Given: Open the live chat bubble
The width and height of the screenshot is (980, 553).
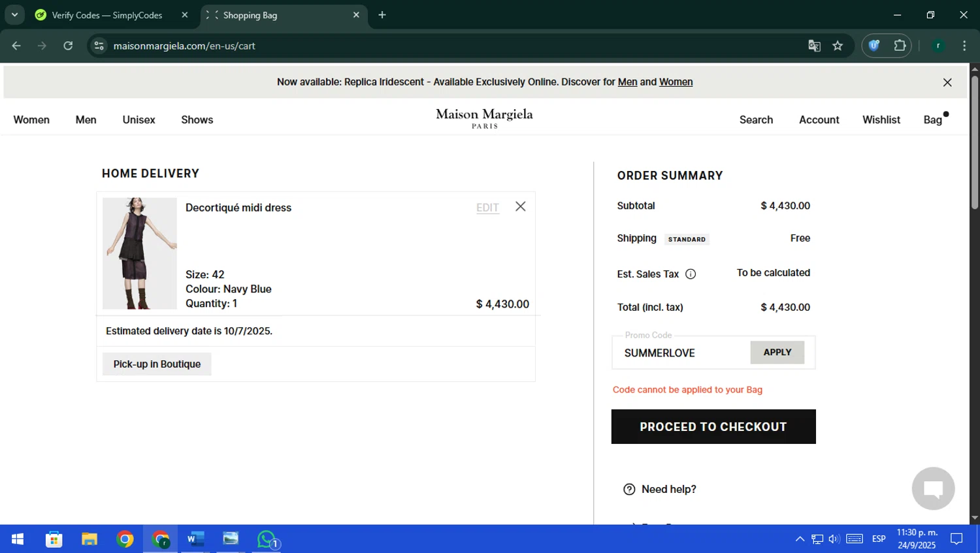Looking at the screenshot, I should 933,488.
